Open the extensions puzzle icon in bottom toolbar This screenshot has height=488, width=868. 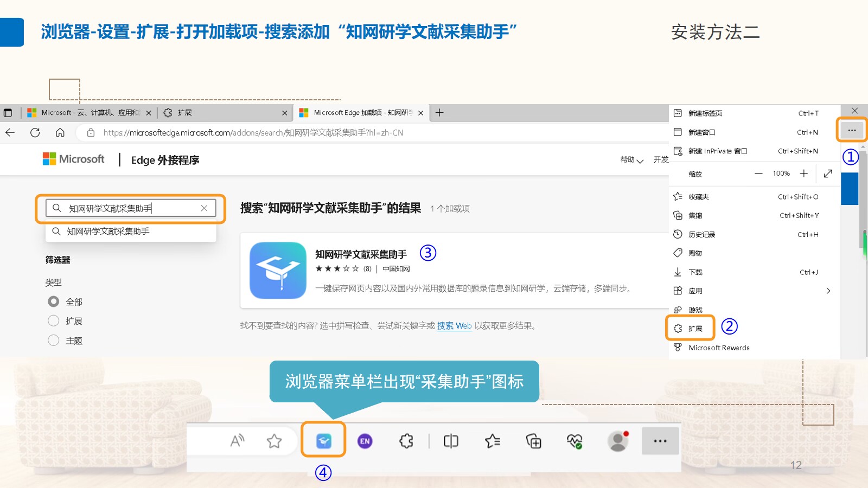click(x=406, y=441)
